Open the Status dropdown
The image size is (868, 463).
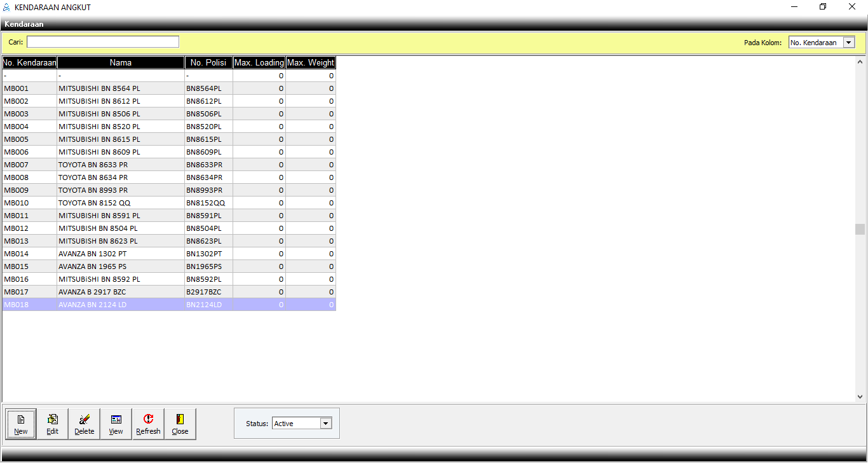[x=326, y=424]
